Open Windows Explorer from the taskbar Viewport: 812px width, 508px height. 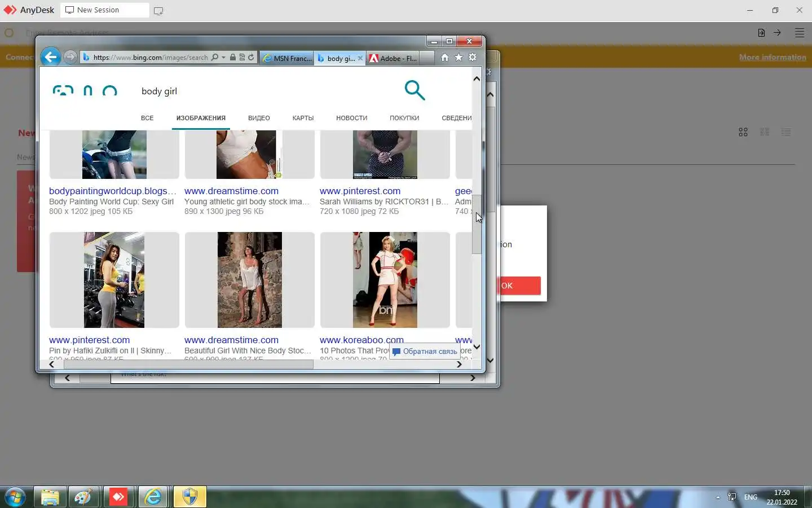(50, 497)
